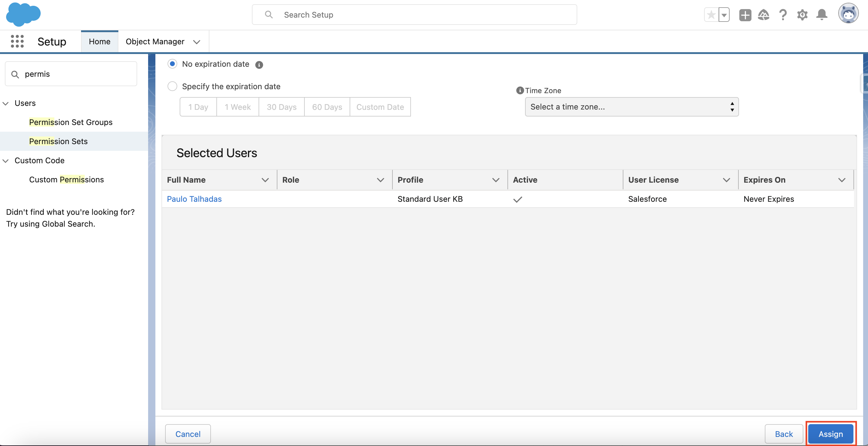Collapse the Users tree section
This screenshot has width=868, height=446.
pos(5,103)
